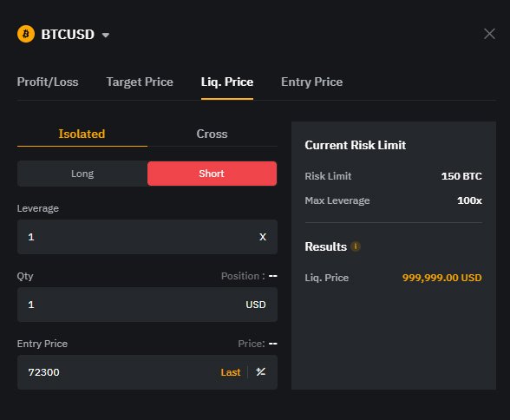Image resolution: width=510 pixels, height=420 pixels.
Task: Click the Qty input field
Action: [147, 305]
